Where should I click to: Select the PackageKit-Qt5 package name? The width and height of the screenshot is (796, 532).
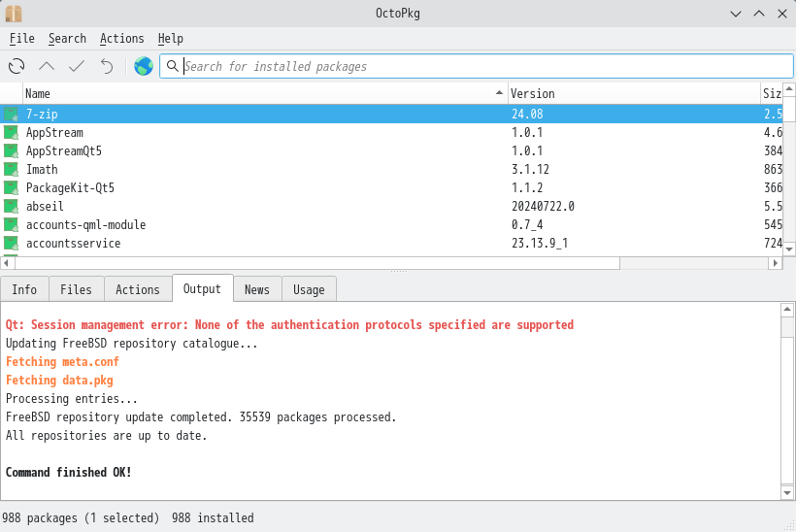click(70, 187)
